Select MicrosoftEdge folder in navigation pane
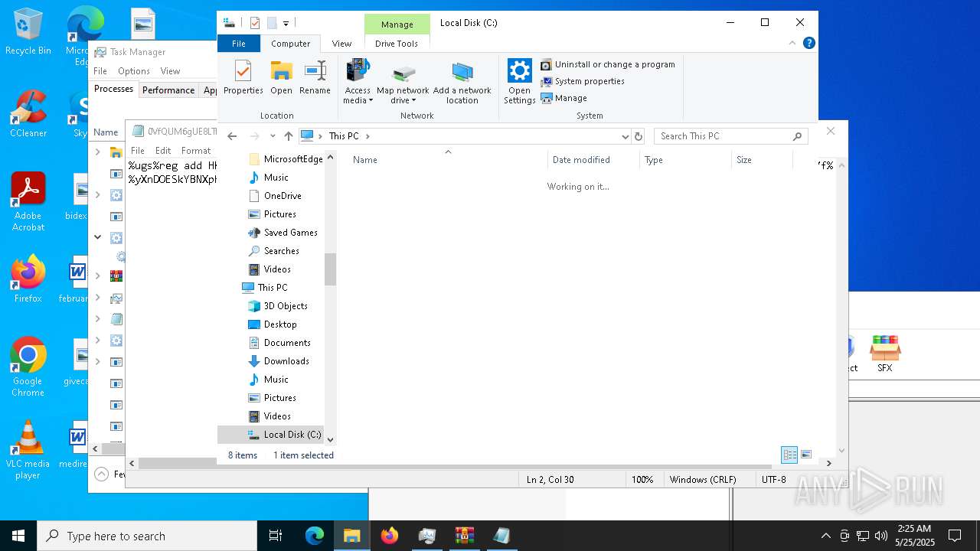The image size is (980, 551). (285, 159)
